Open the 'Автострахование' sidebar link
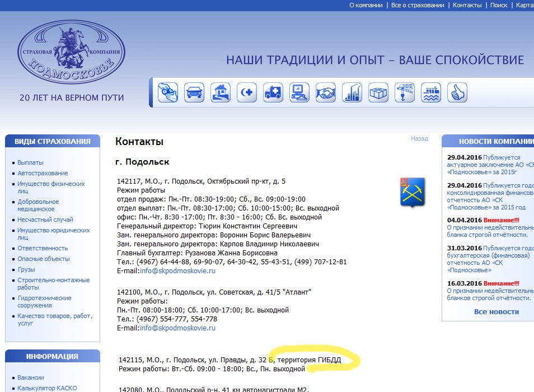Screen dimensions: 534x392 tap(43, 173)
